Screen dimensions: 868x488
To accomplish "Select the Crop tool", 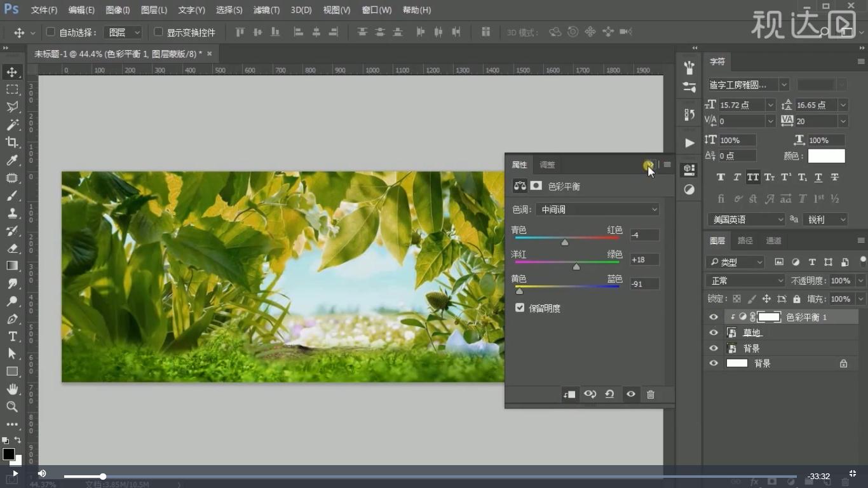I will (12, 142).
